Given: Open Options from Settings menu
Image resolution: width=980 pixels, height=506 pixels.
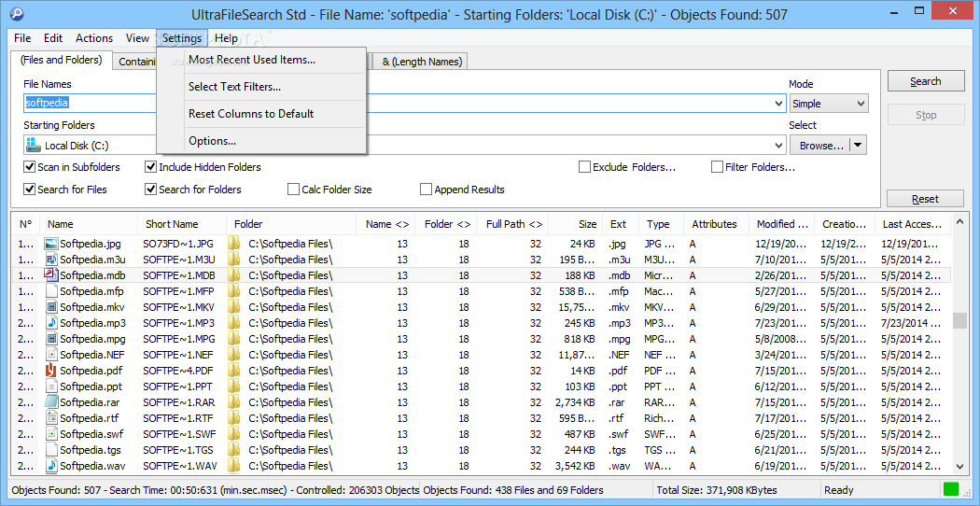Looking at the screenshot, I should coord(261,141).
